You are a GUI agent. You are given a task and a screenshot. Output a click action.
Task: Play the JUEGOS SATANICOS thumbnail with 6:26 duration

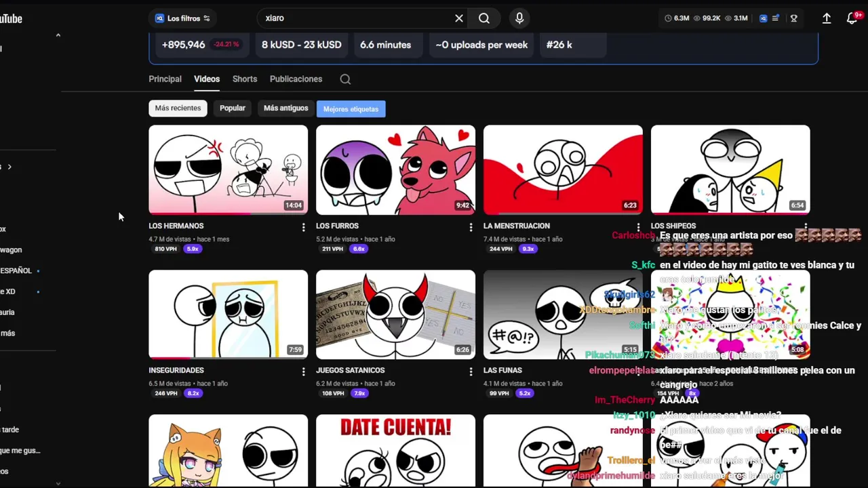click(395, 314)
